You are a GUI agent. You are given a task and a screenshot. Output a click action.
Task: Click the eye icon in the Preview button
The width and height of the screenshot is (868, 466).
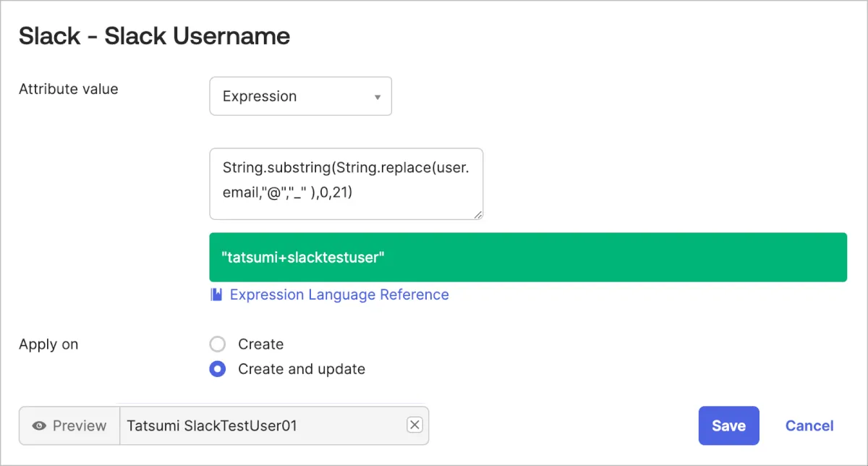[40, 425]
